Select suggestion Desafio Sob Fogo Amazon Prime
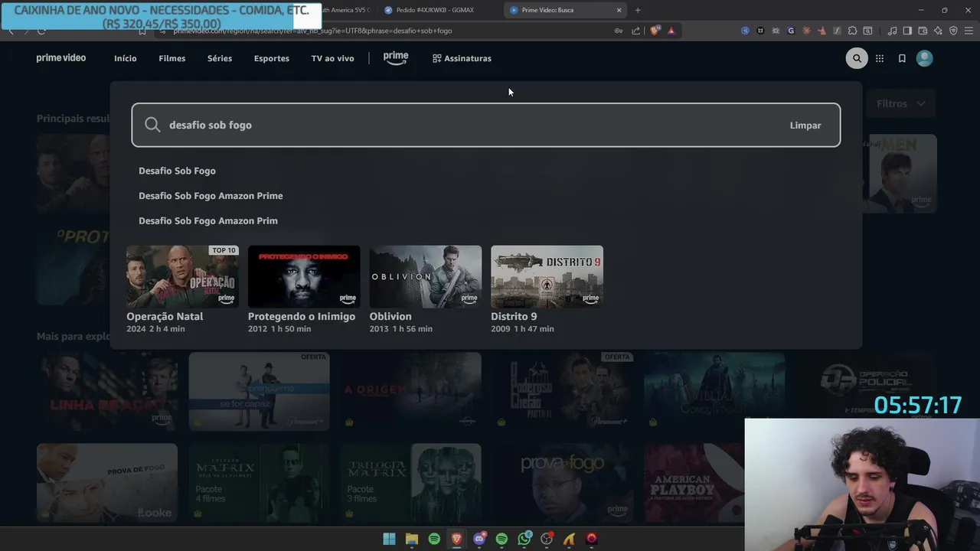Image resolution: width=980 pixels, height=551 pixels. pos(211,196)
